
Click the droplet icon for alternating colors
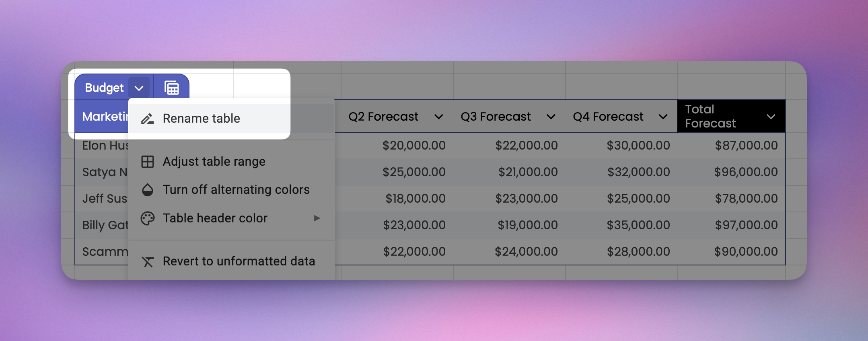coord(147,190)
